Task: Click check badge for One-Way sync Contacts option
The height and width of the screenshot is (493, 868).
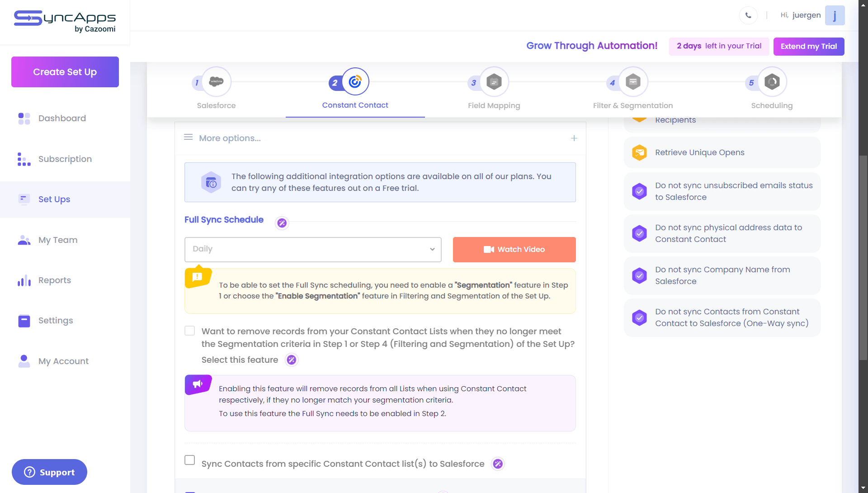Action: [639, 318]
